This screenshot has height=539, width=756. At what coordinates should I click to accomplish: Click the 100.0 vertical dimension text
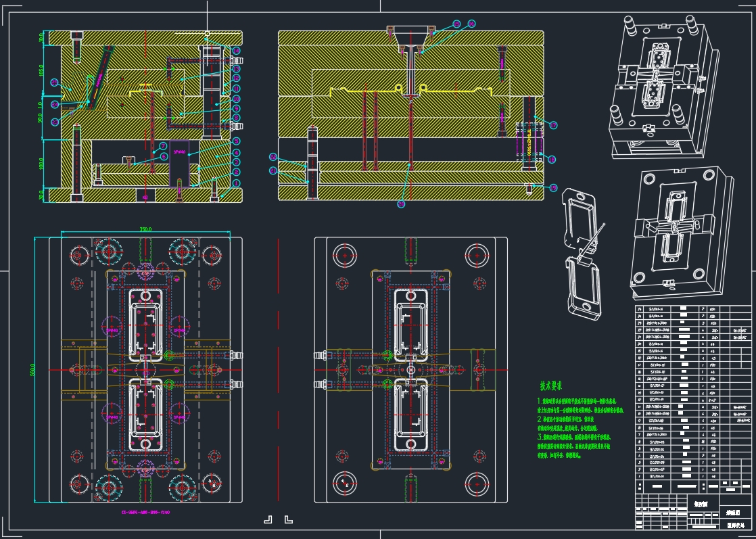41,164
